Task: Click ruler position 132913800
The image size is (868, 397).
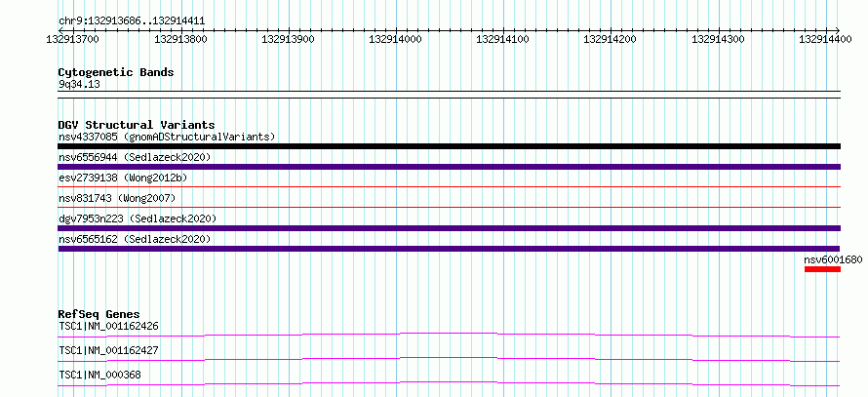Action: (181, 39)
